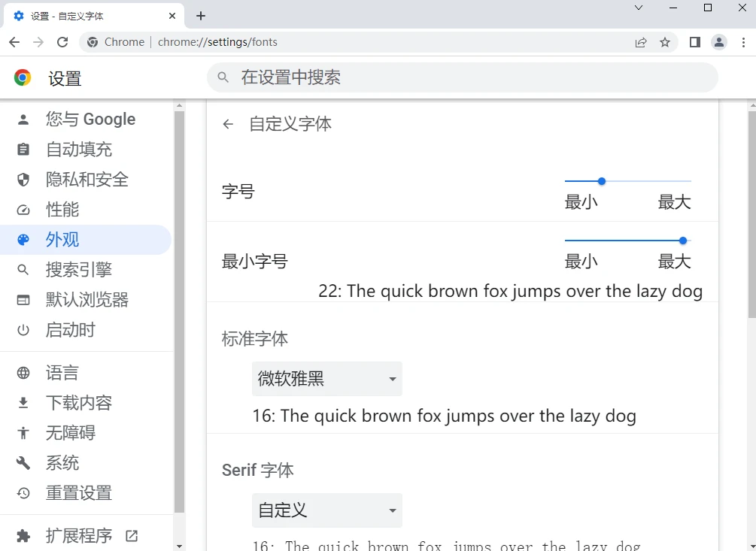Bookmark this page with the star icon
Screen dimensions: 756x551
click(665, 42)
